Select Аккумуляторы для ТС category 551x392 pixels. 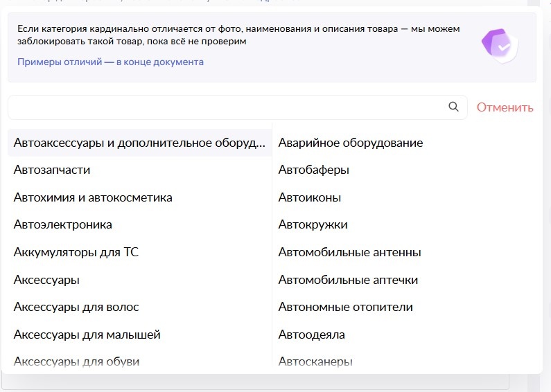76,252
